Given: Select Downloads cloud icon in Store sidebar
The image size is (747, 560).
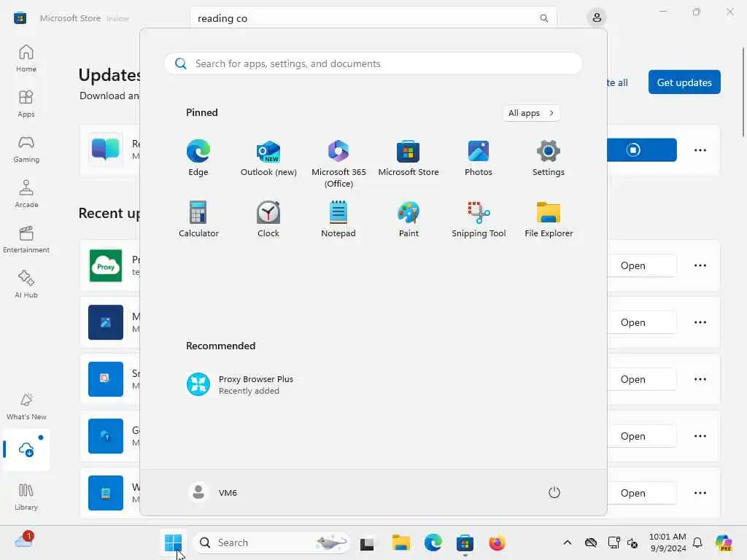Looking at the screenshot, I should tap(26, 449).
